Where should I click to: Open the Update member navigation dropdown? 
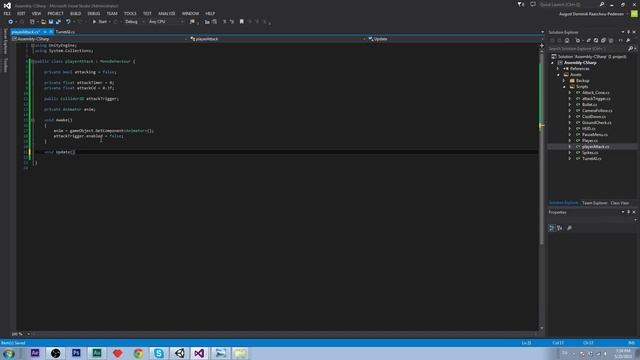coord(456,39)
